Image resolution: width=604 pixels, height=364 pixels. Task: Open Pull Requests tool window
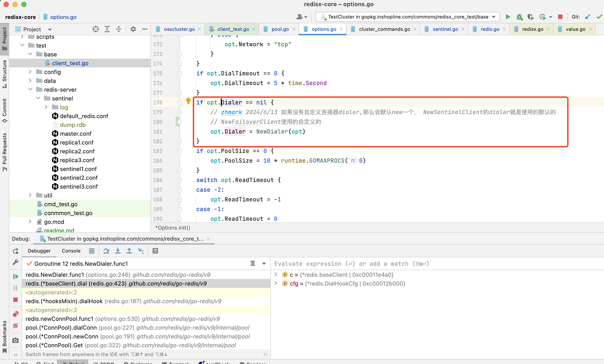4,152
